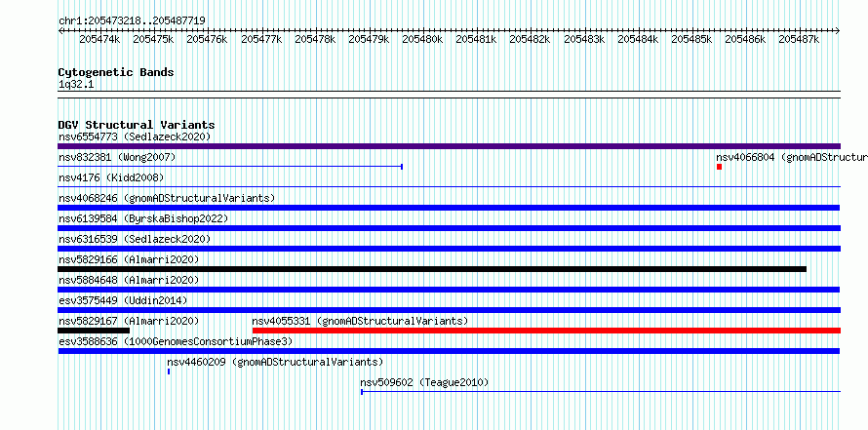Click the ruler at 205483k
Screen dimensions: 868x430
(584, 39)
